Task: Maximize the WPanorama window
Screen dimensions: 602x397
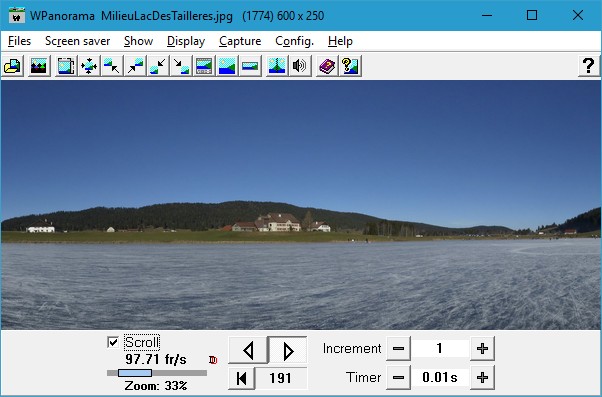Action: click(532, 15)
